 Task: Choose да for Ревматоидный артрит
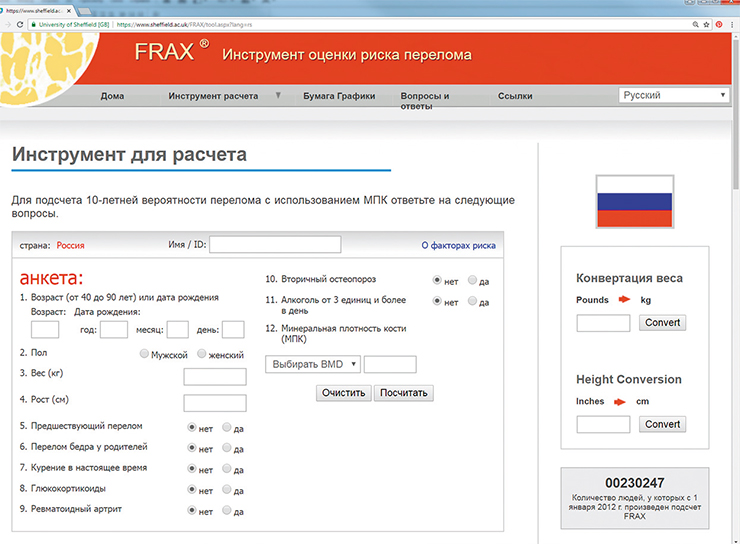pyautogui.click(x=227, y=510)
